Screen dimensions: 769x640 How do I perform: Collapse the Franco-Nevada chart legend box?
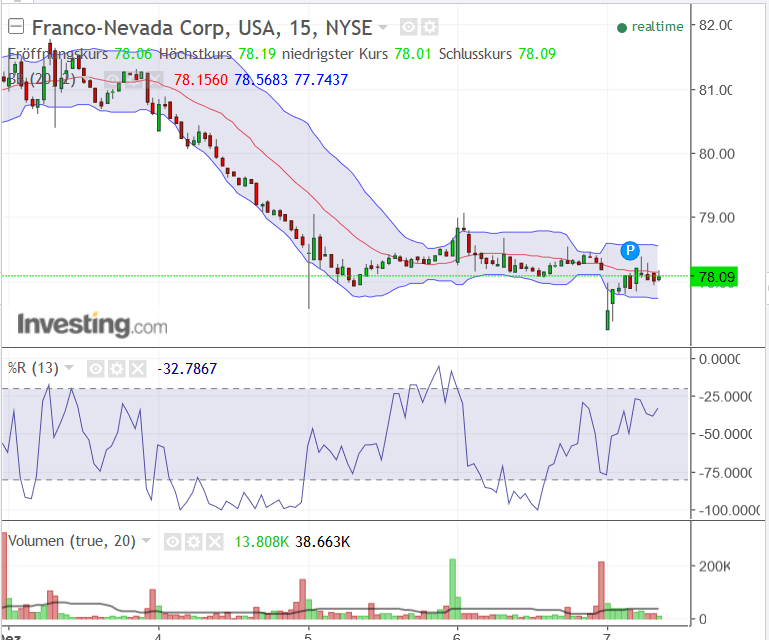point(16,26)
